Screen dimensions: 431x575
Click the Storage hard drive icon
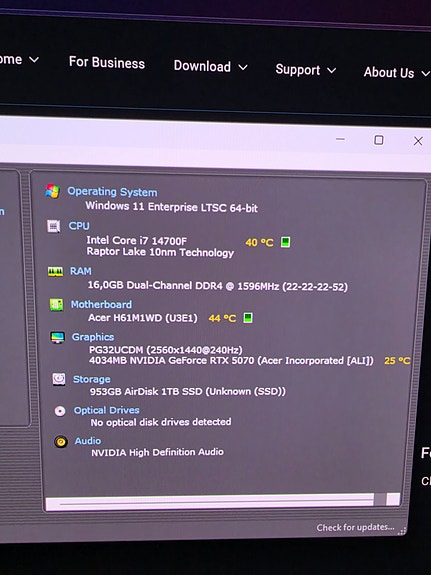(59, 379)
